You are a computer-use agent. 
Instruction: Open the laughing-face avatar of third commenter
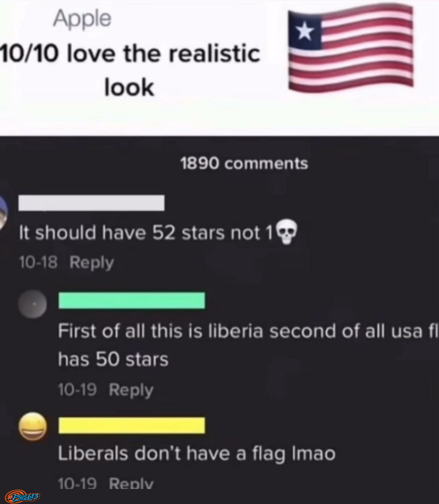click(x=33, y=426)
